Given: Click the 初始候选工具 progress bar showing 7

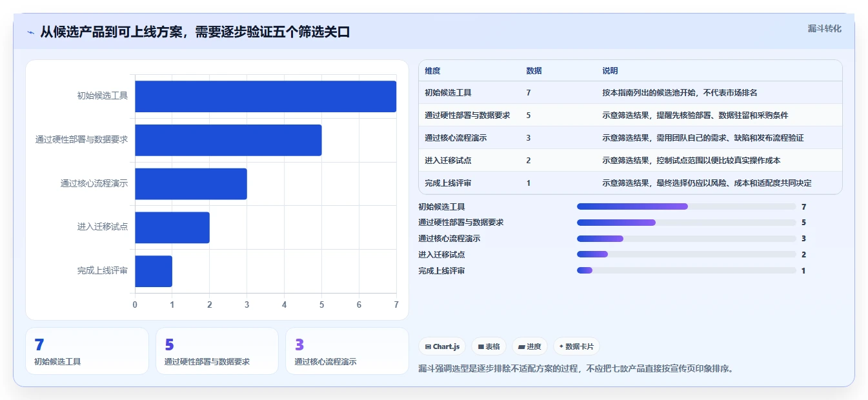Looking at the screenshot, I should pyautogui.click(x=687, y=206).
